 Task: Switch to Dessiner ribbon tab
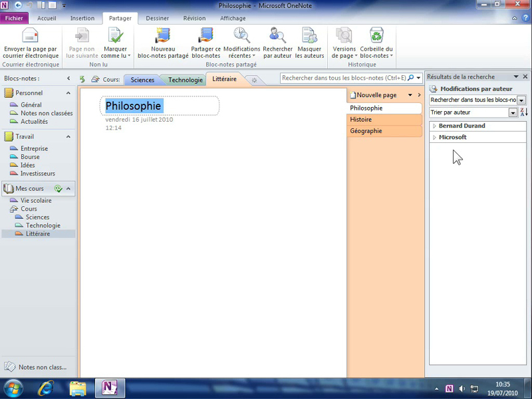pyautogui.click(x=157, y=19)
